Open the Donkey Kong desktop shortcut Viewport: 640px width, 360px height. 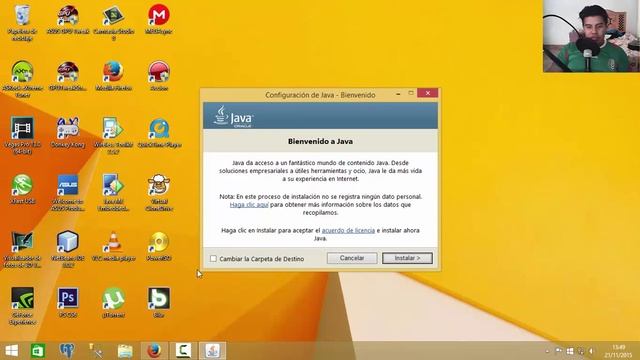coord(68,133)
